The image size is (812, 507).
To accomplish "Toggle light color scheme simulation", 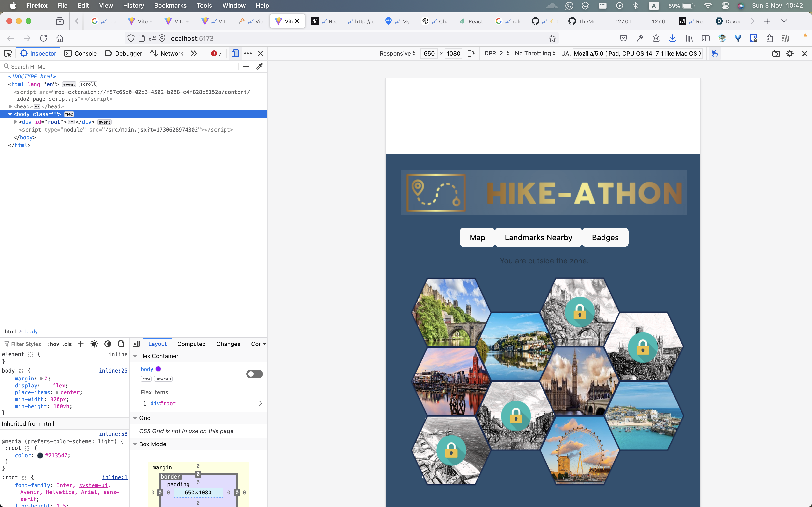I will pyautogui.click(x=94, y=344).
